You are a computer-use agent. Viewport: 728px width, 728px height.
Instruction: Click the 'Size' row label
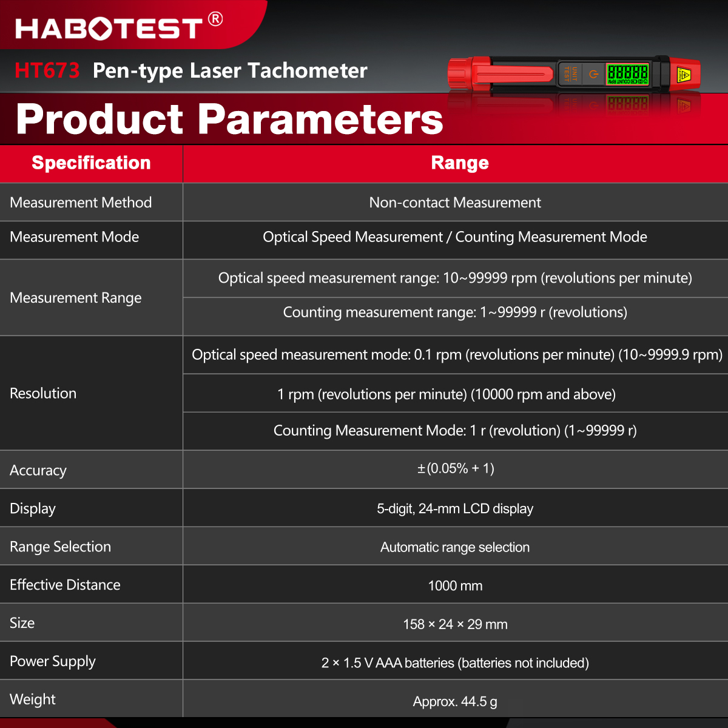coord(22,623)
